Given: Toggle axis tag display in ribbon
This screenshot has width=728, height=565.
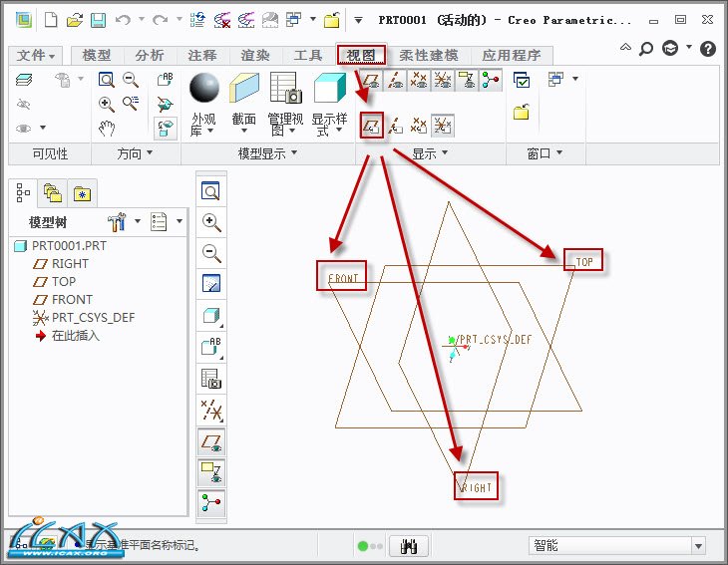Looking at the screenshot, I should pos(395,126).
